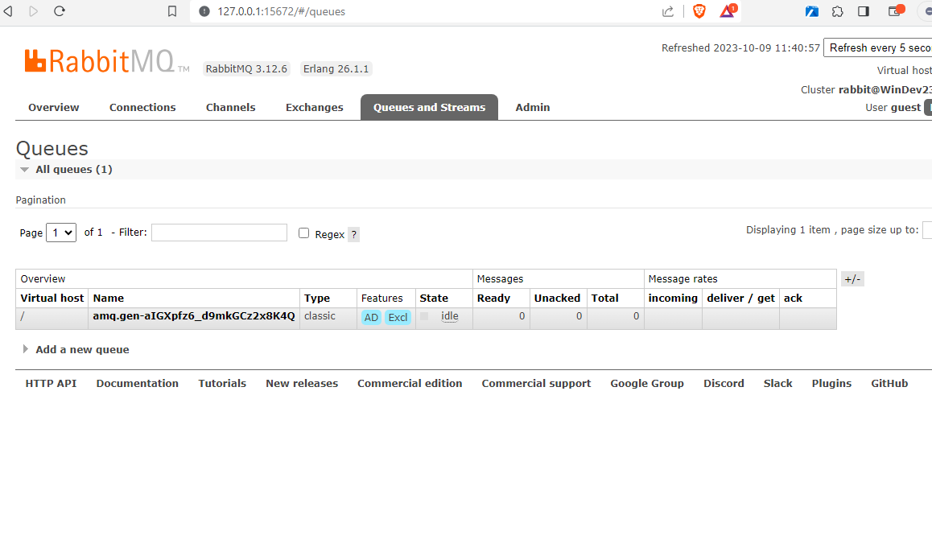Screen dimensions: 932x560
Task: Click the Tutorials footer link
Action: pyautogui.click(x=222, y=383)
